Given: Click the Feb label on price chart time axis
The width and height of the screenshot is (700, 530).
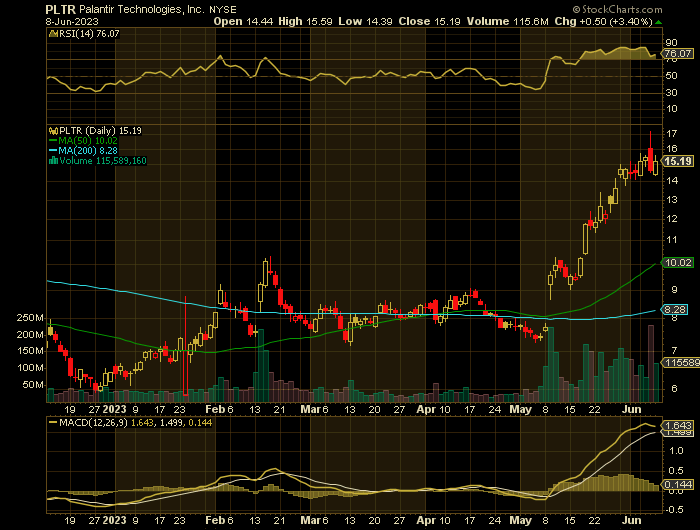Looking at the screenshot, I should 213,408.
